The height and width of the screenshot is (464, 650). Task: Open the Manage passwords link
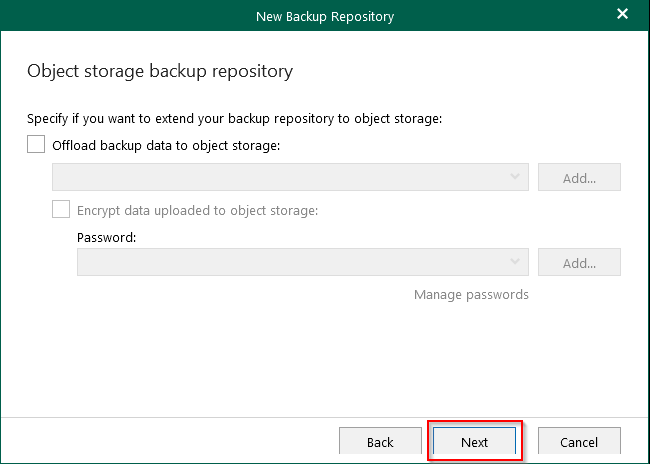tap(471, 295)
